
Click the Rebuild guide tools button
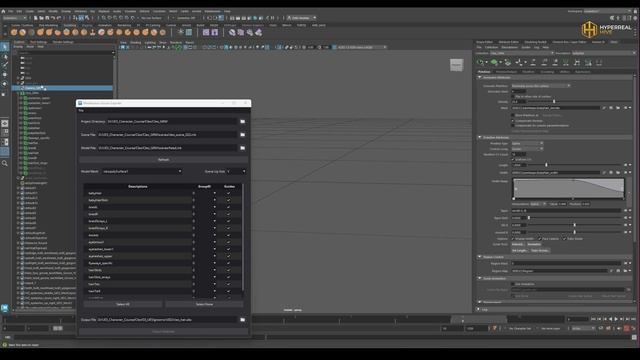point(518,244)
